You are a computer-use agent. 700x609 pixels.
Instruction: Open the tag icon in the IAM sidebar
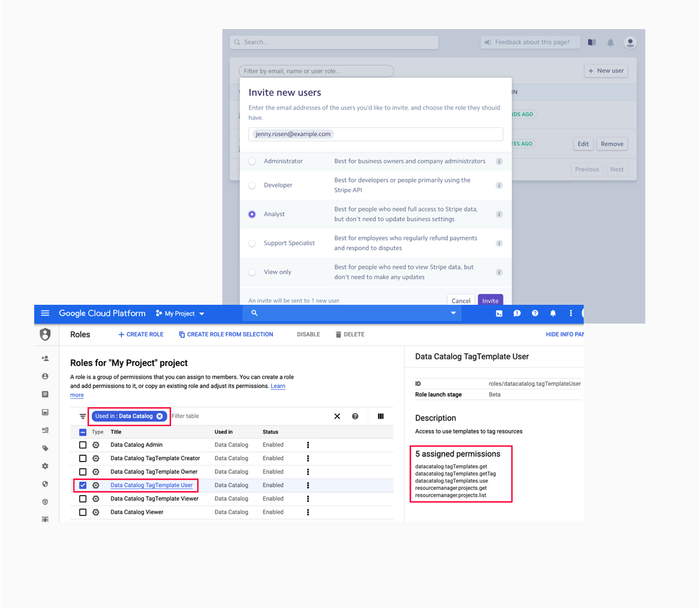click(45, 448)
